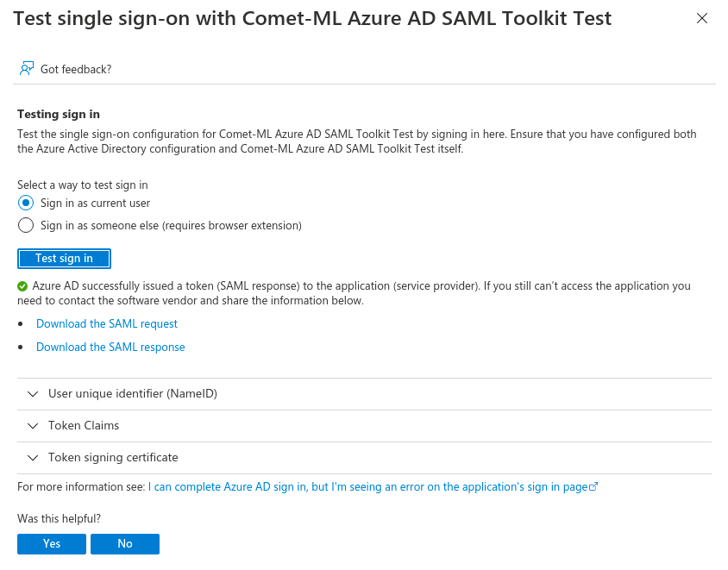Close the Test single sign-on panel
728x570 pixels.
pos(702,18)
